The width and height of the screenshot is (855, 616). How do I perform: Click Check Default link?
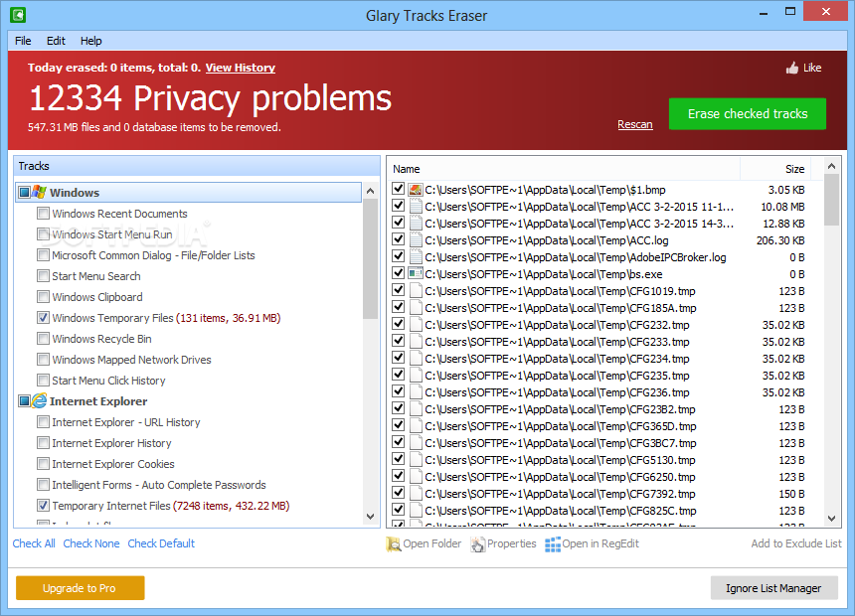pyautogui.click(x=161, y=543)
